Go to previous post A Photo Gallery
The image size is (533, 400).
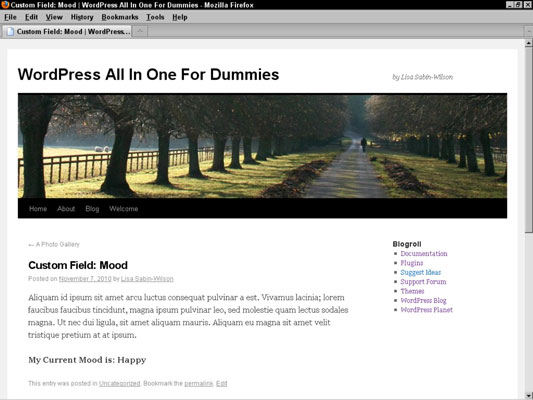tap(54, 244)
